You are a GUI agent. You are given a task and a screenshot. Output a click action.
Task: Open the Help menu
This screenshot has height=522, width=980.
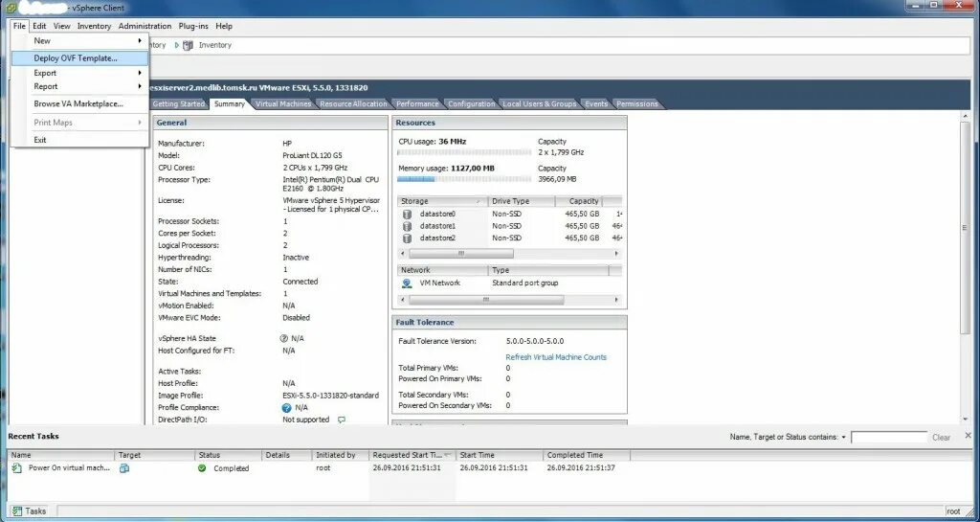[224, 26]
